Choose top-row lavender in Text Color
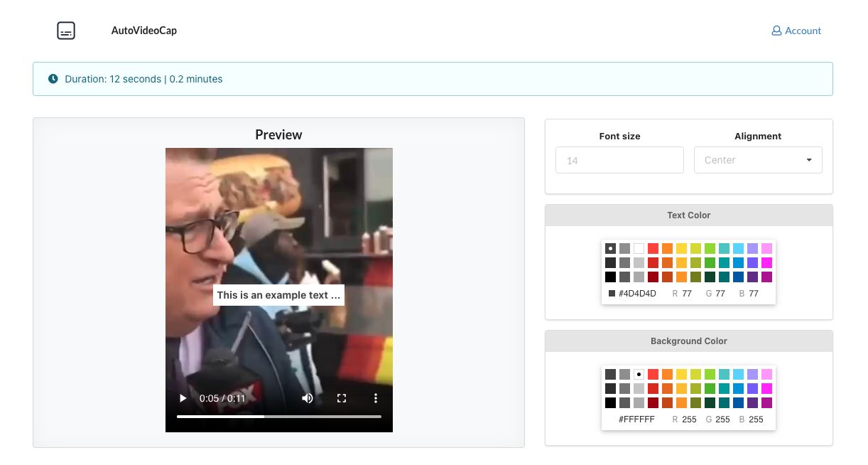868x465 pixels. (752, 248)
